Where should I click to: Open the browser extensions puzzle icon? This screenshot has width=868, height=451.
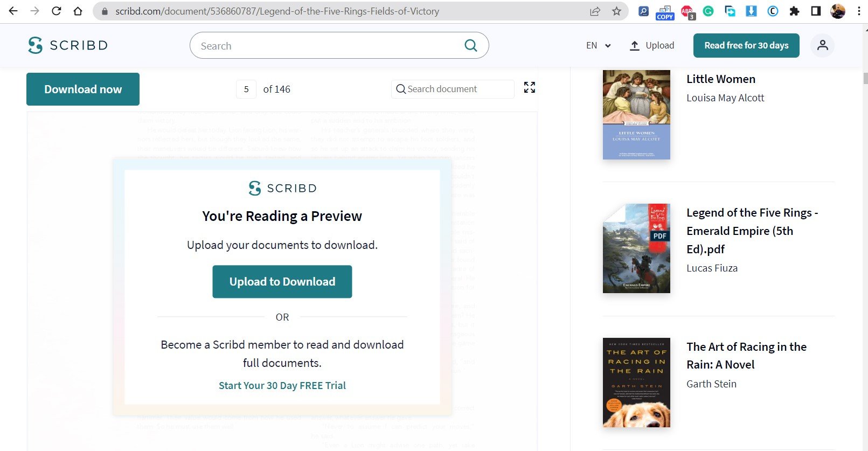tap(794, 11)
